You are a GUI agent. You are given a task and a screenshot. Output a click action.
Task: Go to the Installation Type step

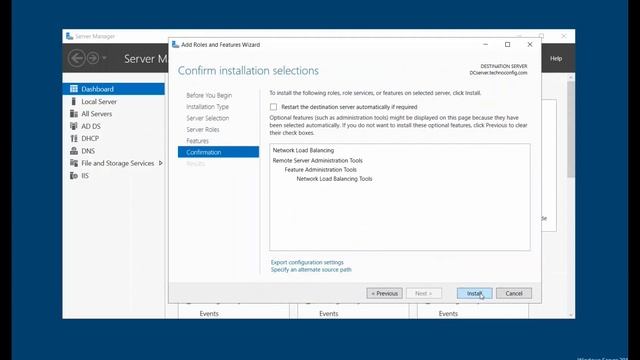[x=207, y=107]
